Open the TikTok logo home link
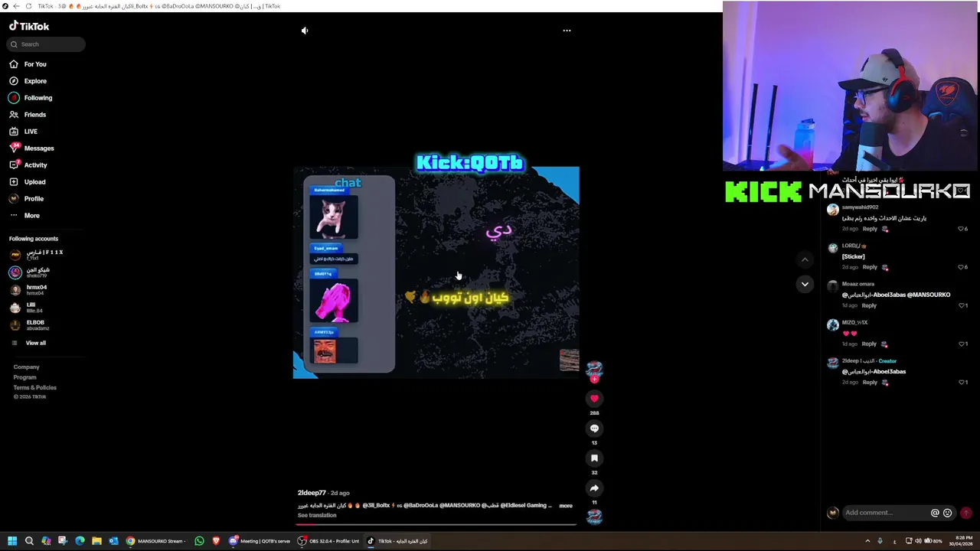The height and width of the screenshot is (551, 980). (x=29, y=26)
